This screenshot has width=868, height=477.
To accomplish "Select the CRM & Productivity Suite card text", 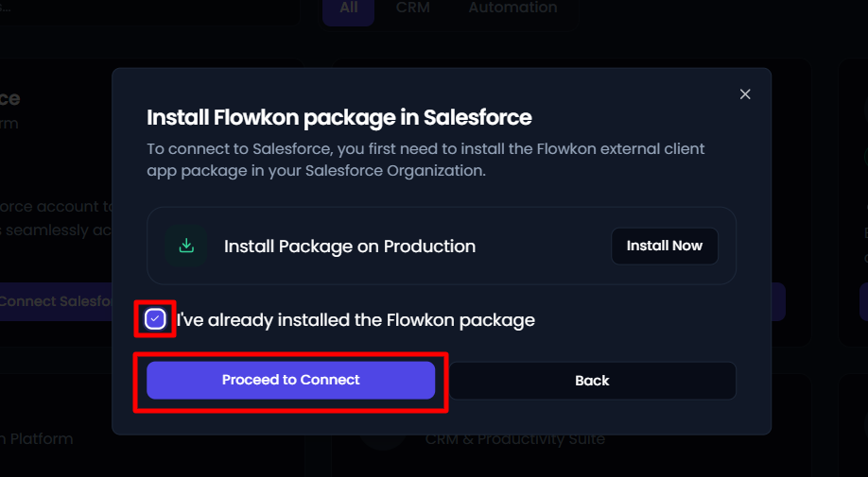I will point(514,440).
